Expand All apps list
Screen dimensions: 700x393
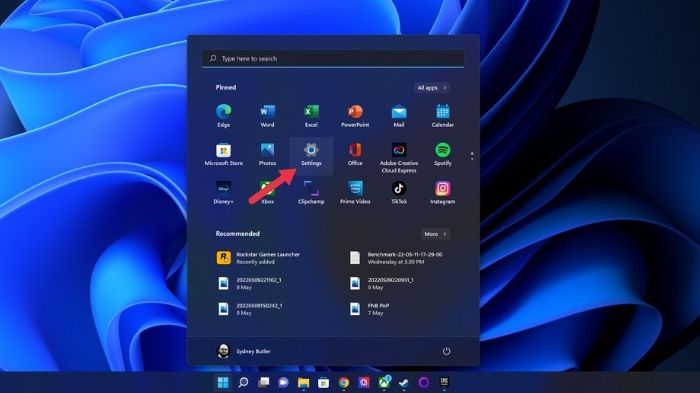pos(432,88)
